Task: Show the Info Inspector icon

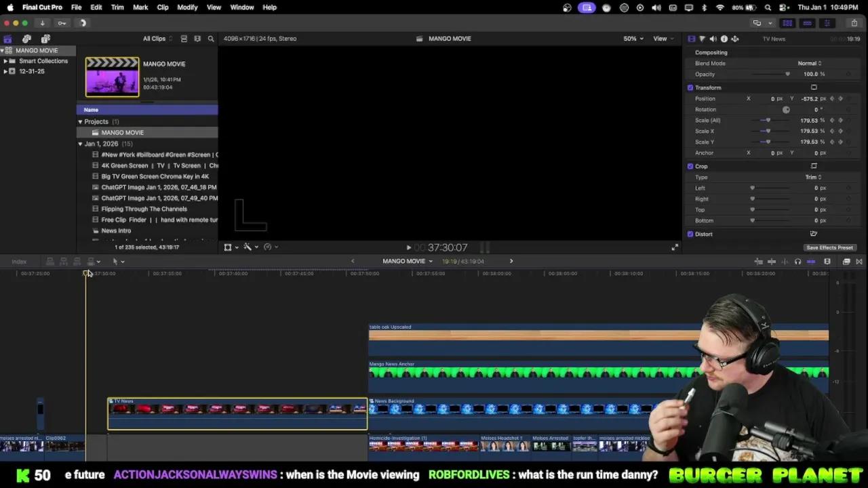Action: tap(724, 39)
